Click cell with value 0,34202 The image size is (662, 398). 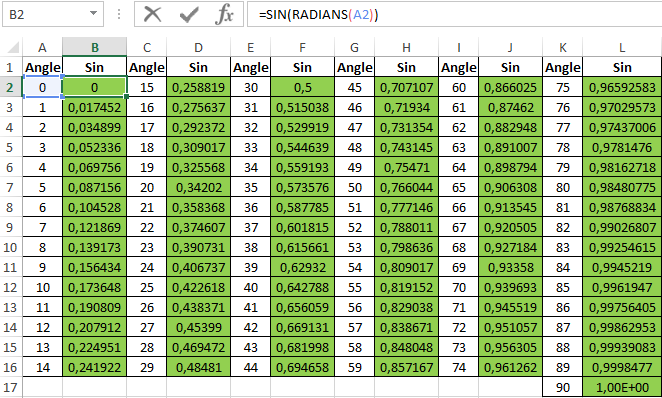pyautogui.click(x=198, y=187)
